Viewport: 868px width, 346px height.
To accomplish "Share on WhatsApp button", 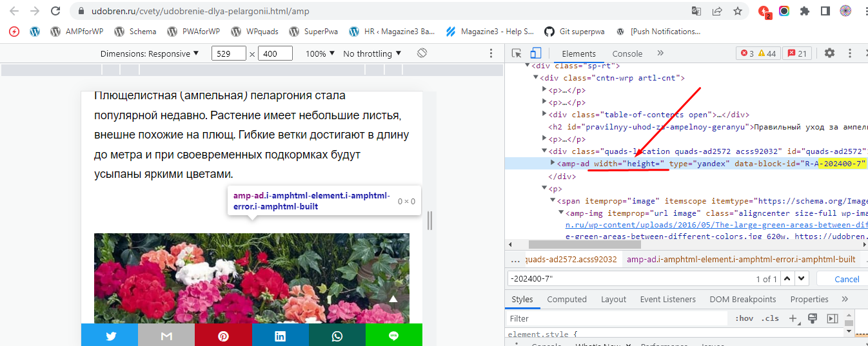I will (337, 335).
